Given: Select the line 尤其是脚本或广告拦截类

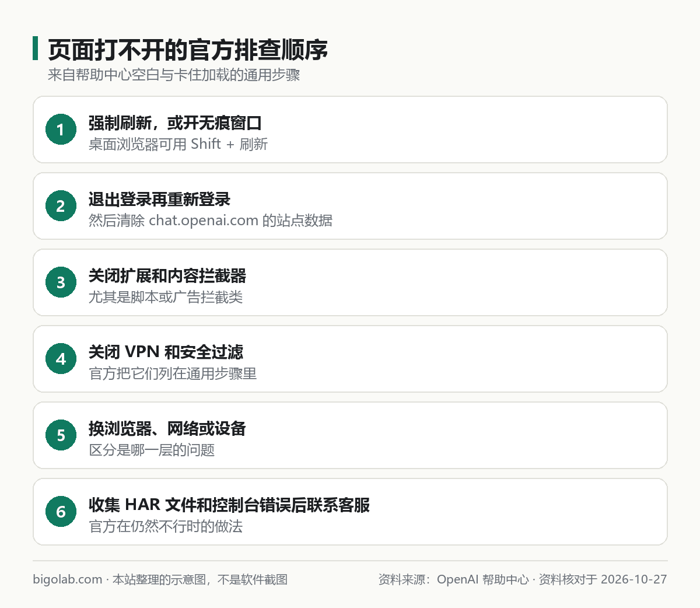Looking at the screenshot, I should [166, 297].
